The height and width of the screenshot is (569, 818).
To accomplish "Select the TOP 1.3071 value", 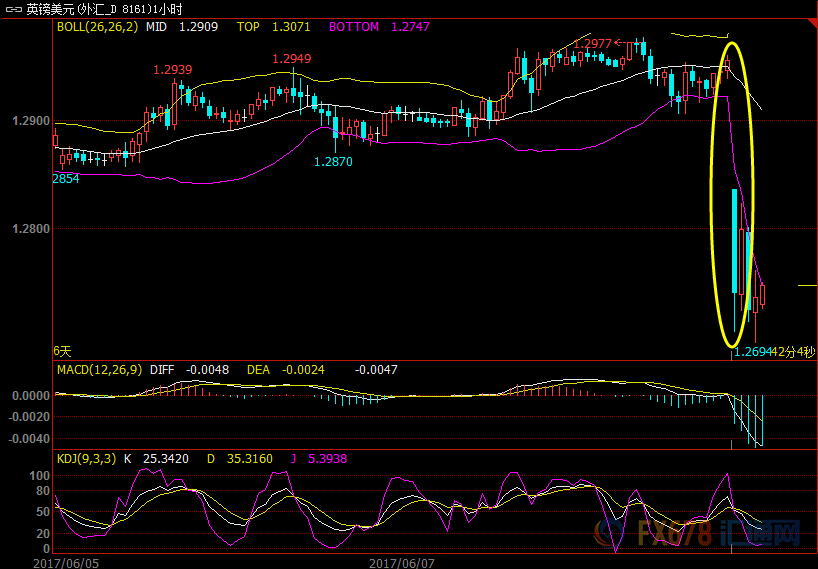I will click(x=273, y=27).
